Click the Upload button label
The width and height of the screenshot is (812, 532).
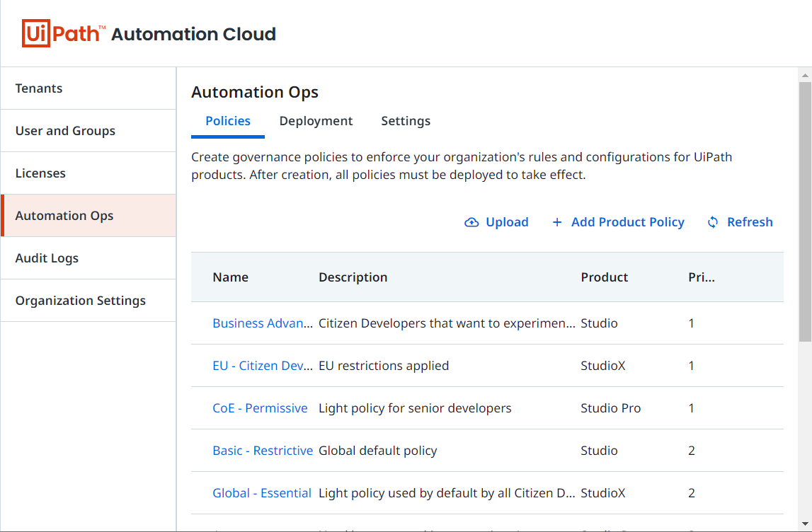tap(507, 222)
